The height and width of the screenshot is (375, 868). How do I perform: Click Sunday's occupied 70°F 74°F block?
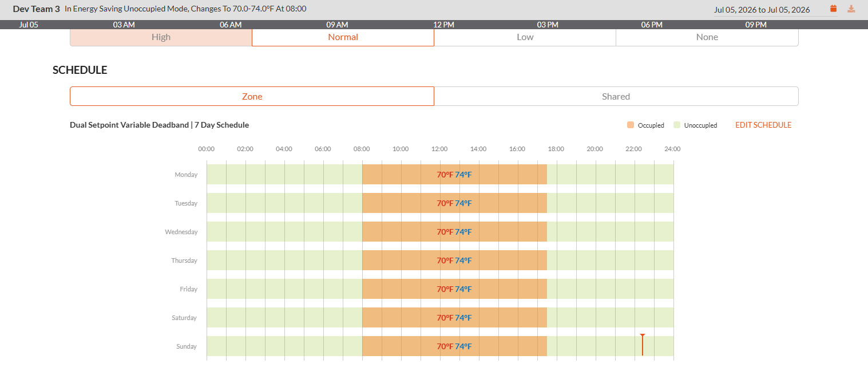pyautogui.click(x=454, y=346)
